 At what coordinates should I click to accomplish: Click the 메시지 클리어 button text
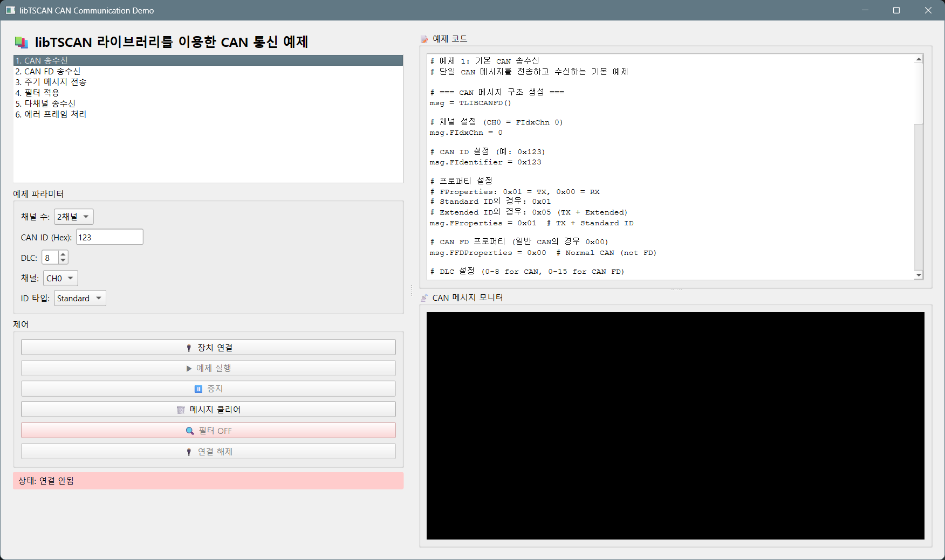click(215, 410)
